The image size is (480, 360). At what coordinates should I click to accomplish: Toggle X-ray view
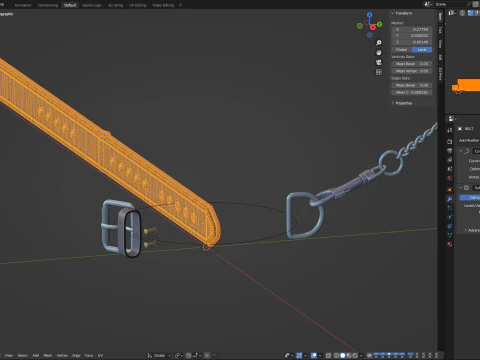328,355
